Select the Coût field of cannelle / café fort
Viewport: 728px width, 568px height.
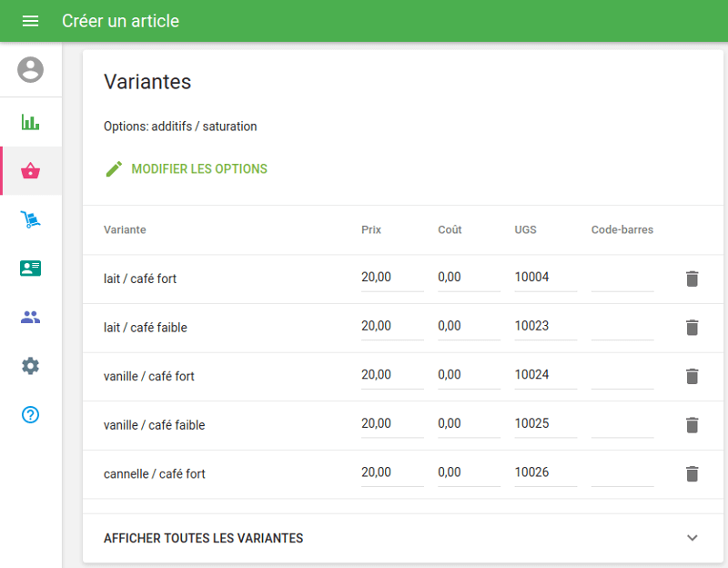[468, 472]
